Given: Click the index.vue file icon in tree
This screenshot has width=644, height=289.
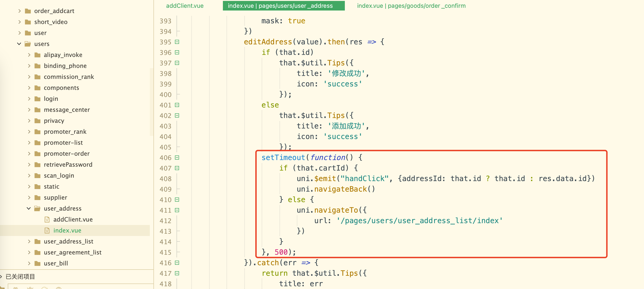Looking at the screenshot, I should (x=47, y=230).
